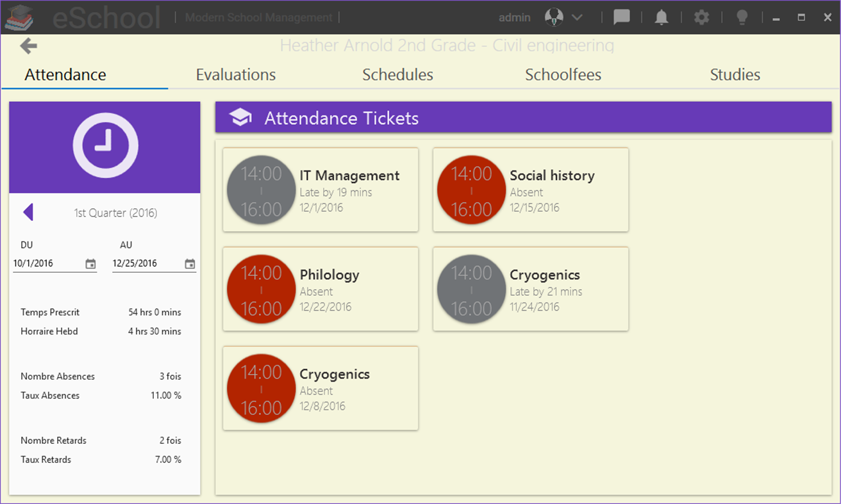841x504 pixels.
Task: Open the calendar picker for the AU date field
Action: pos(189,263)
